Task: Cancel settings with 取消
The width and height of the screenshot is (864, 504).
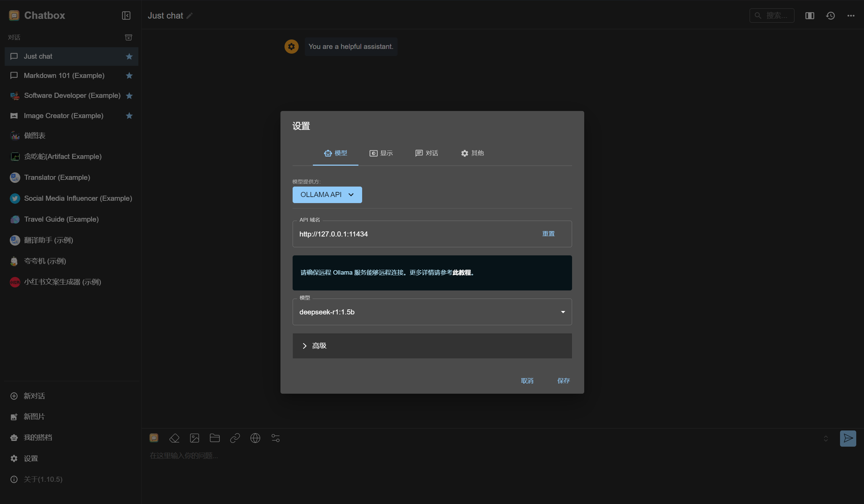Action: pos(527,381)
